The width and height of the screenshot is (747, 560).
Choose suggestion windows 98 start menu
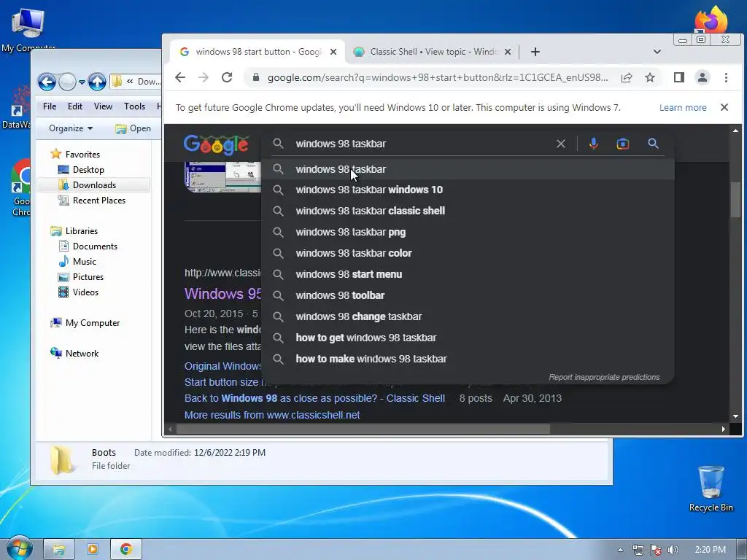click(468, 274)
